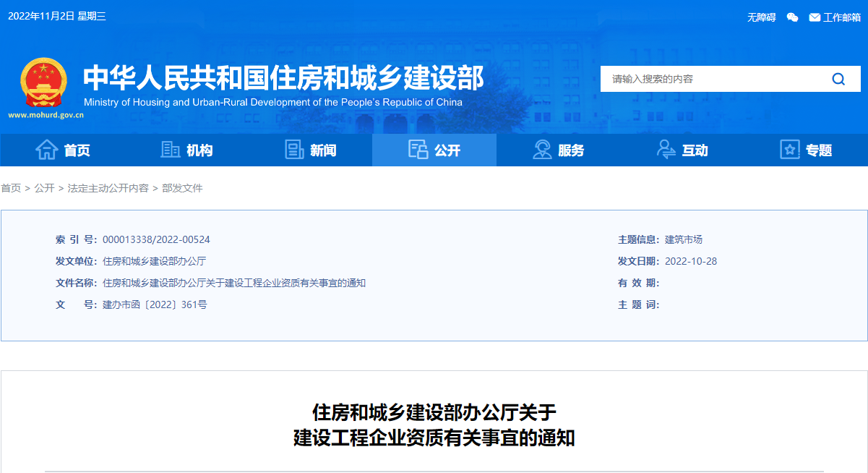The width and height of the screenshot is (868, 473).
Task: Click 部发文件 breadcrumb link
Action: (x=182, y=188)
